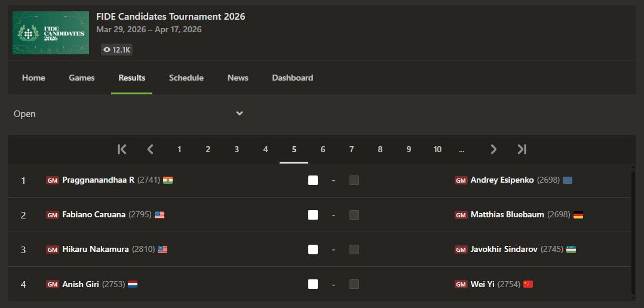Expand more rounds with the ellipsis

(462, 149)
